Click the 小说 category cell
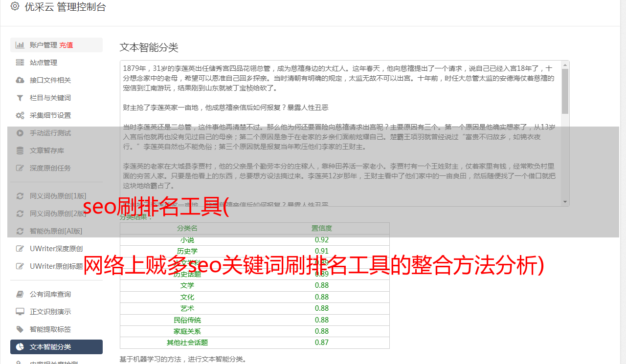 coord(187,240)
